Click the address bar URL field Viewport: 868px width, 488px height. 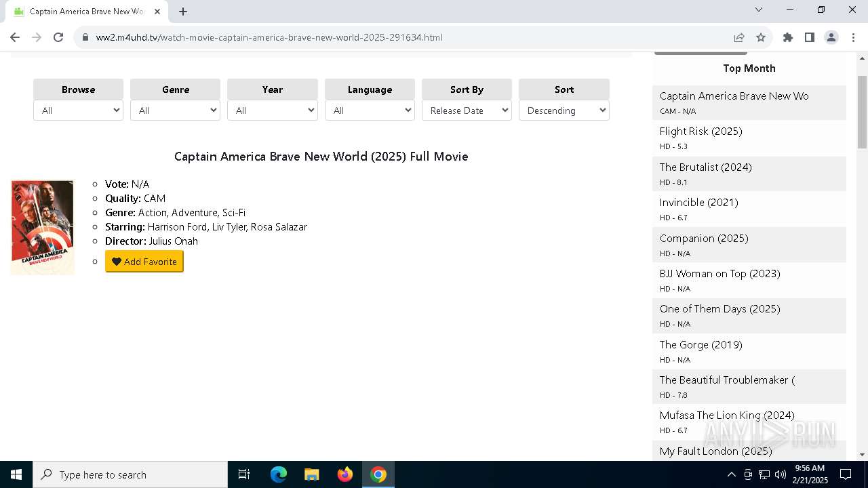coord(407,37)
